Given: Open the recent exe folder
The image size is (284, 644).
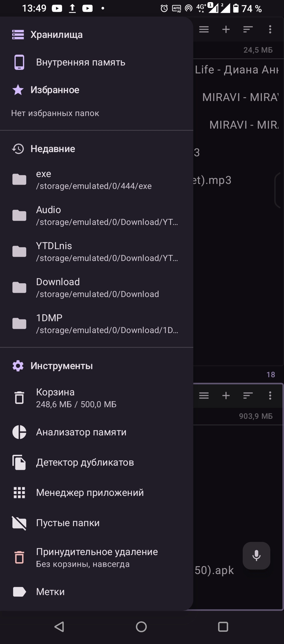Looking at the screenshot, I should (x=97, y=179).
